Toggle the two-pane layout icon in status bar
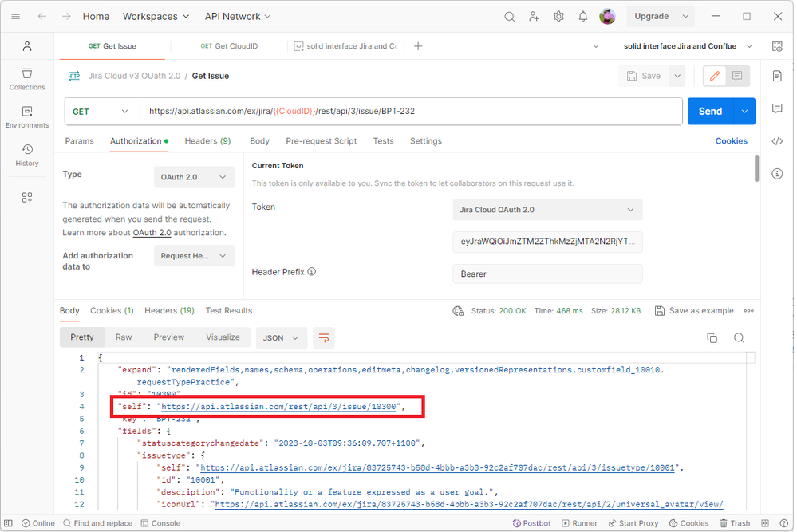The image size is (797, 532). (765, 523)
